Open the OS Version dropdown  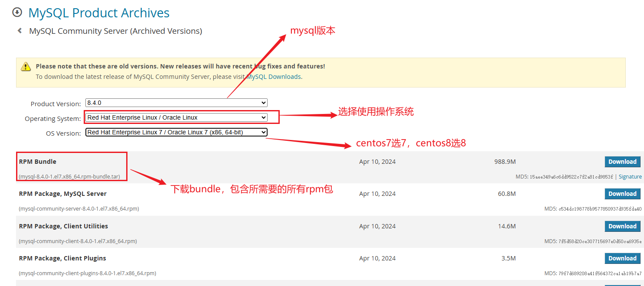point(176,132)
